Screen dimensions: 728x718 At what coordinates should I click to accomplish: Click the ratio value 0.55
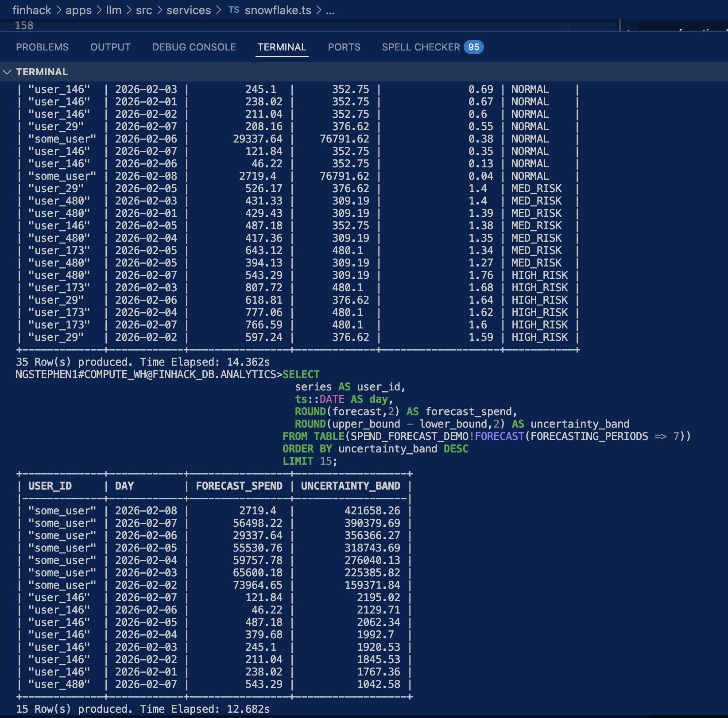(481, 127)
